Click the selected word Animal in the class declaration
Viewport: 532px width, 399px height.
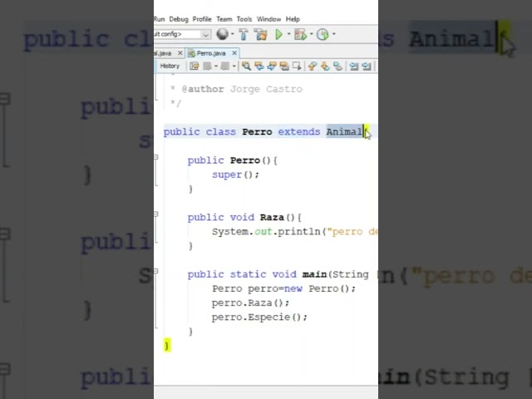pos(344,131)
